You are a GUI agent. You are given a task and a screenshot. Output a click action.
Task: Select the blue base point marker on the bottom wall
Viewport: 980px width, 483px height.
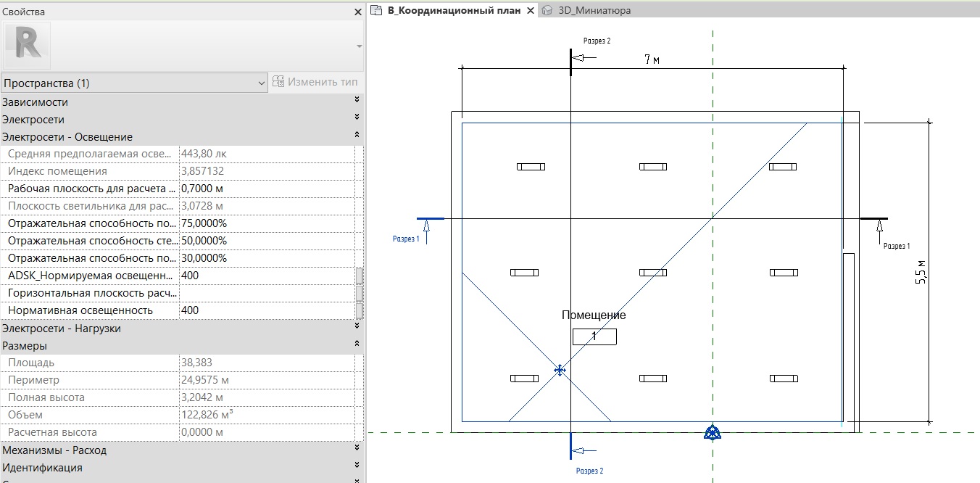(x=713, y=433)
